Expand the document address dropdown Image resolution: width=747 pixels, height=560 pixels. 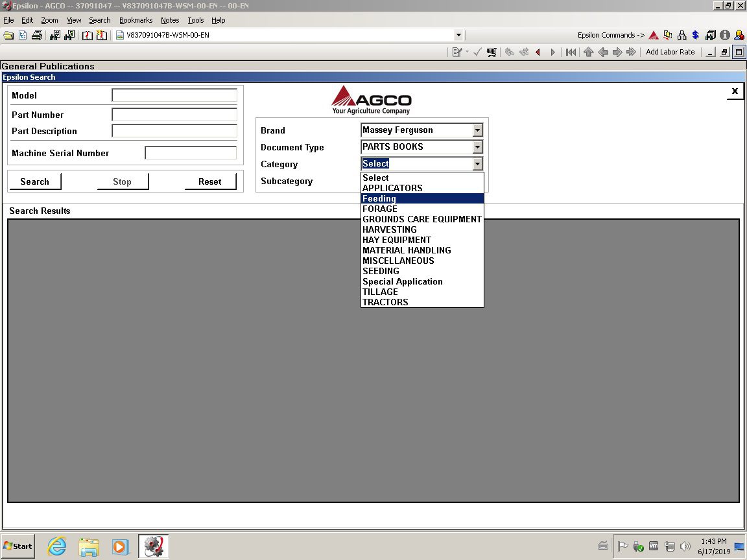point(458,35)
